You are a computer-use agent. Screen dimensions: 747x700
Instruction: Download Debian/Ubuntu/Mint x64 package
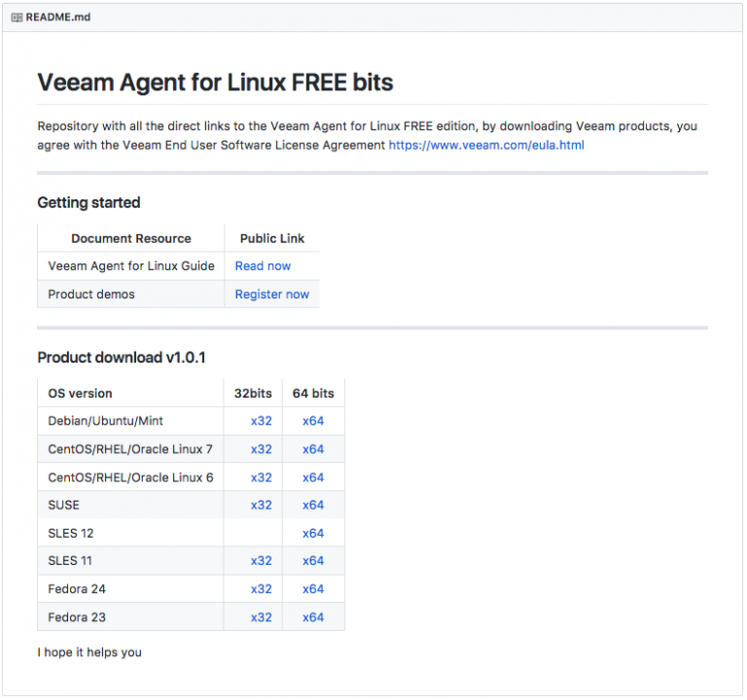click(x=313, y=421)
